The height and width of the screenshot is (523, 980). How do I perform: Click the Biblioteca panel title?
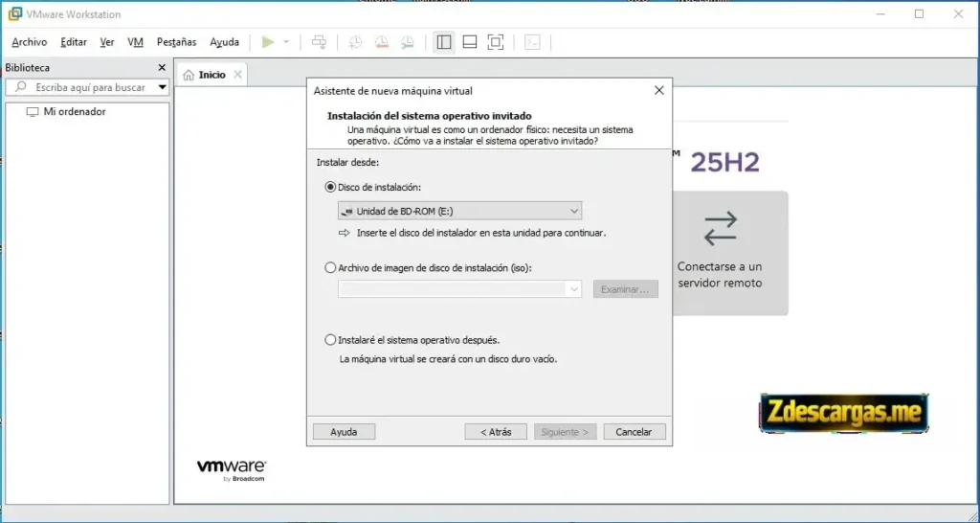[x=28, y=68]
